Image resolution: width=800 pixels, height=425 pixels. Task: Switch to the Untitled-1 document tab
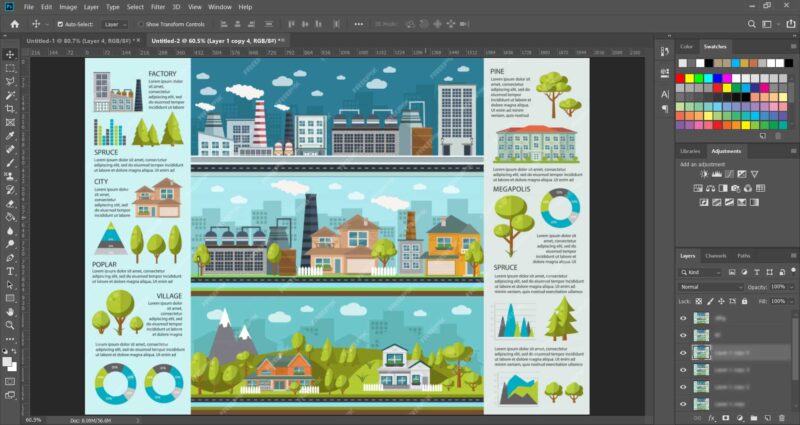point(37,40)
